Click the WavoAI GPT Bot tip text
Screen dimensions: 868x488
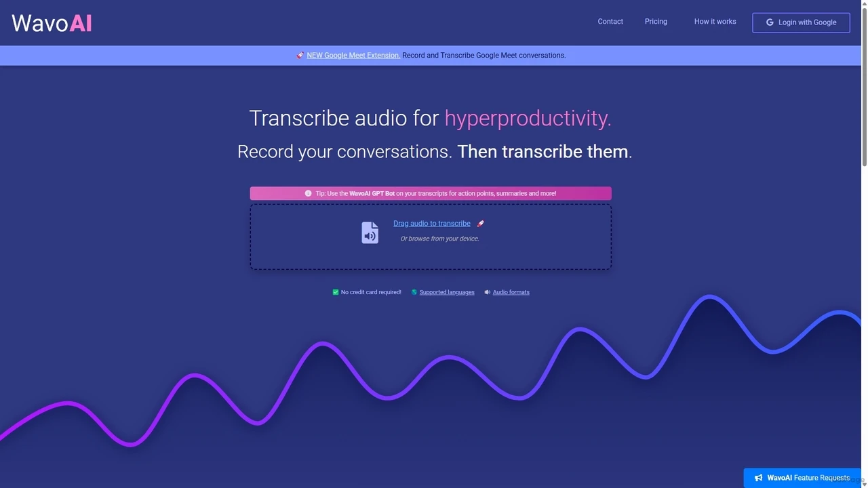(x=435, y=193)
